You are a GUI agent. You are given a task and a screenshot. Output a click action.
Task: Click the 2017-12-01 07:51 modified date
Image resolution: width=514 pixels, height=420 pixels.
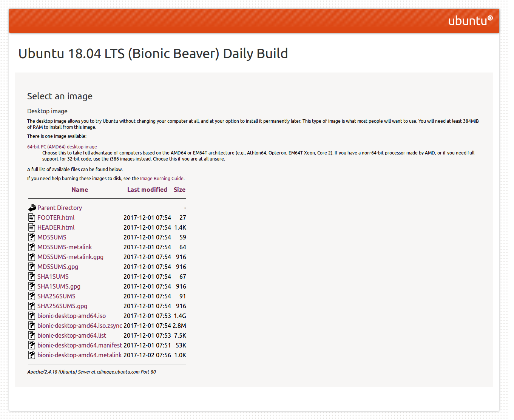[x=147, y=345]
